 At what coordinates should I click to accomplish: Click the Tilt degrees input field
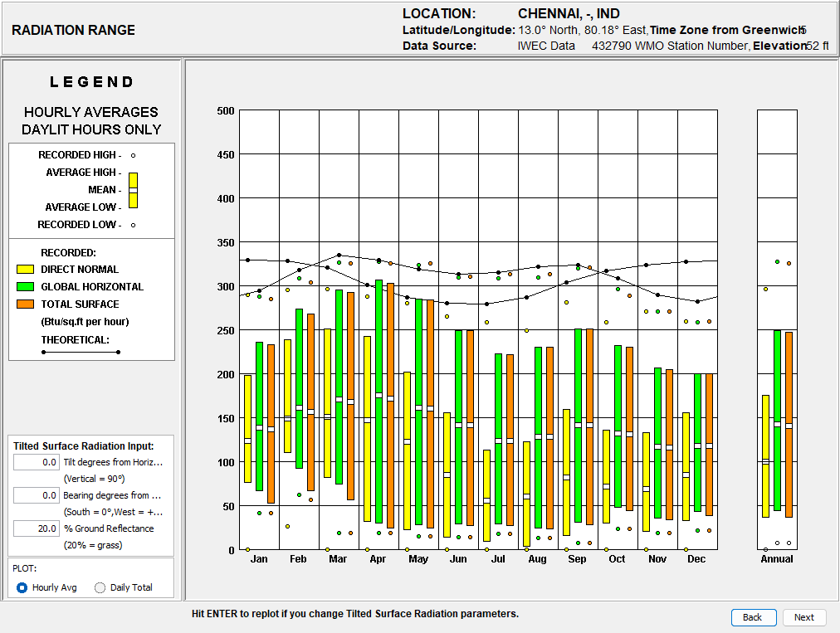pos(36,462)
